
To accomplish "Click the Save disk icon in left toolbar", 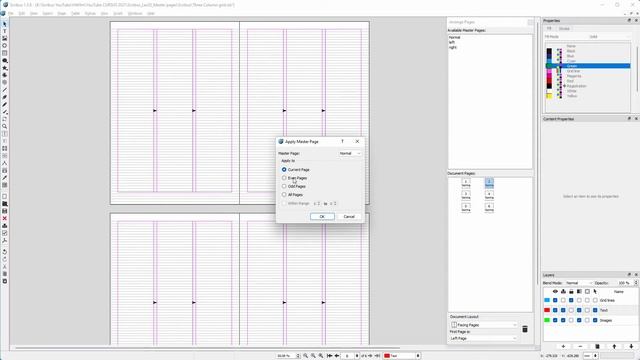I will click(4, 211).
